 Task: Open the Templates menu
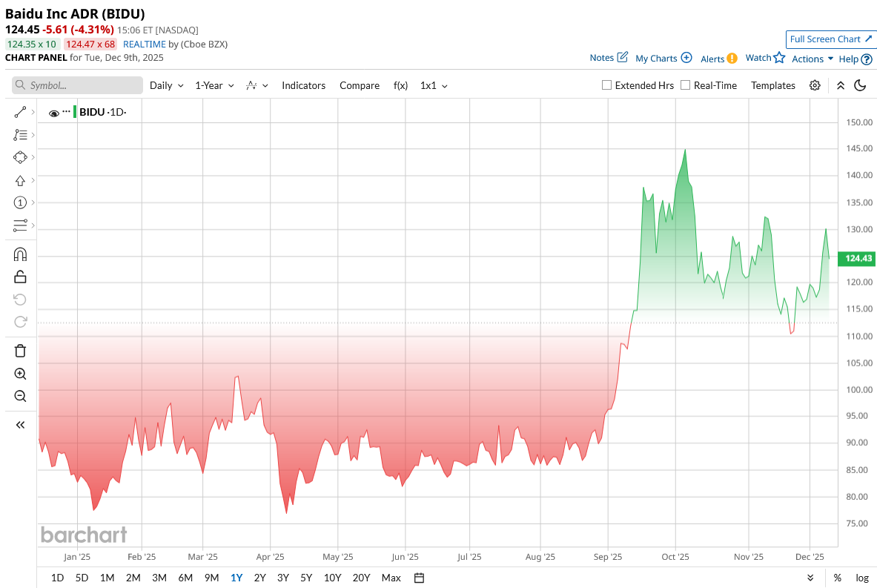click(773, 85)
